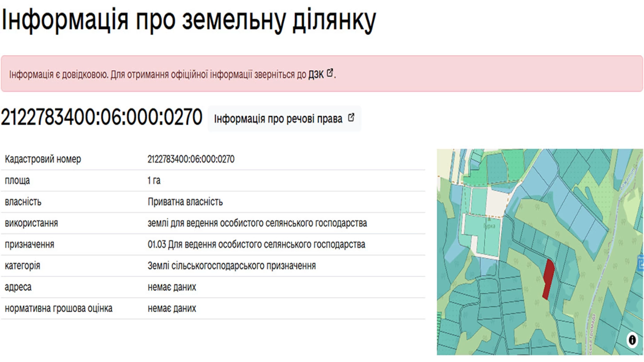Viewport: 644px width, 362px height.
Task: Select the red highlighted parcel on map
Action: click(548, 279)
